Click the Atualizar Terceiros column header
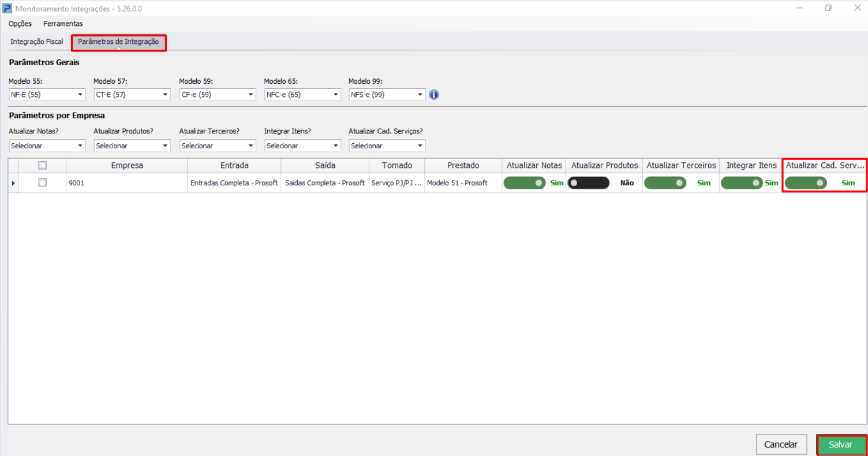This screenshot has height=456, width=868. pos(681,166)
